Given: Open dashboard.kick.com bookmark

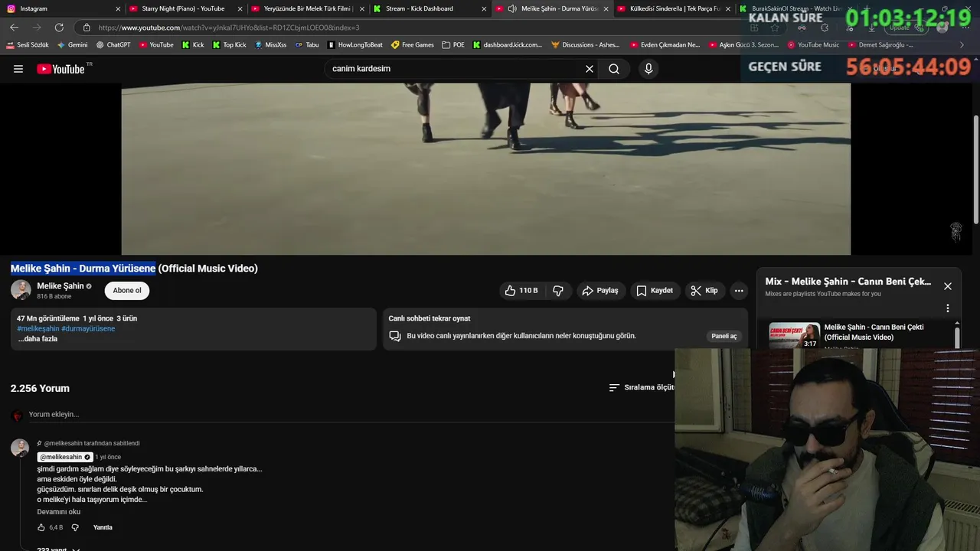Looking at the screenshot, I should click(x=508, y=45).
